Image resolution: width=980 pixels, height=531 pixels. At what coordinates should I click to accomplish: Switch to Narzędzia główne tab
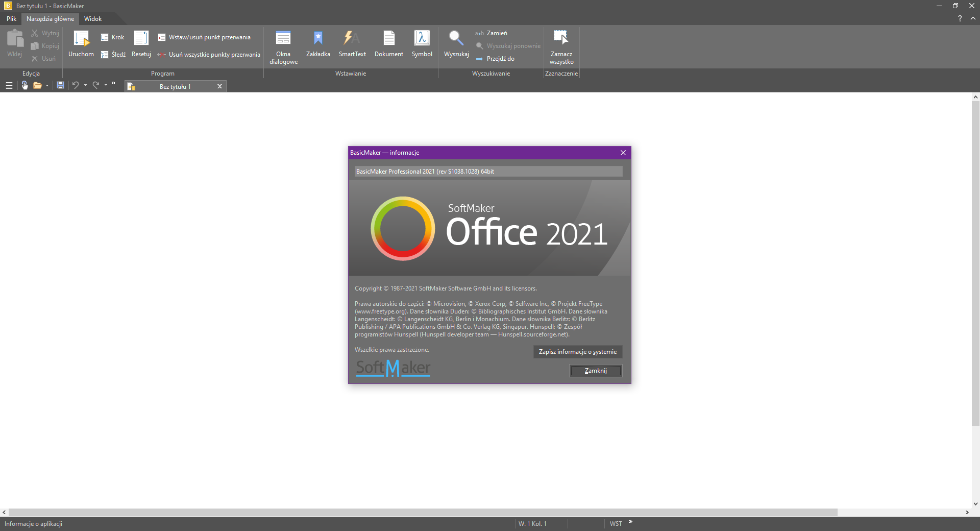50,19
